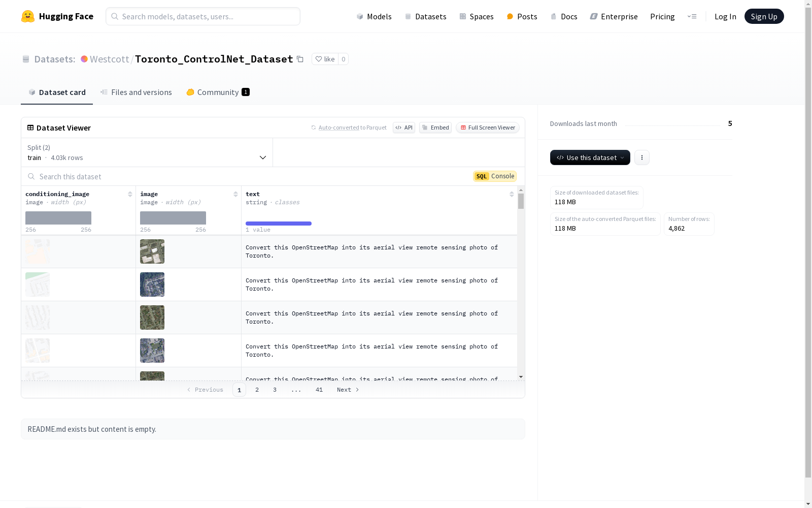Go to page 2 of the dataset
Viewport: 812px width, 508px height.
257,390
